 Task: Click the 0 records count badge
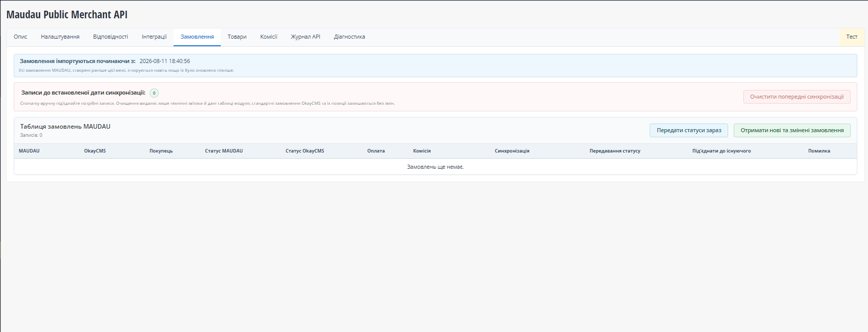[154, 93]
